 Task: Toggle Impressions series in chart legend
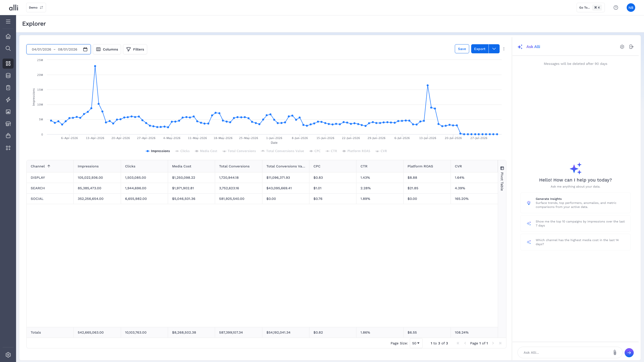pos(158,151)
